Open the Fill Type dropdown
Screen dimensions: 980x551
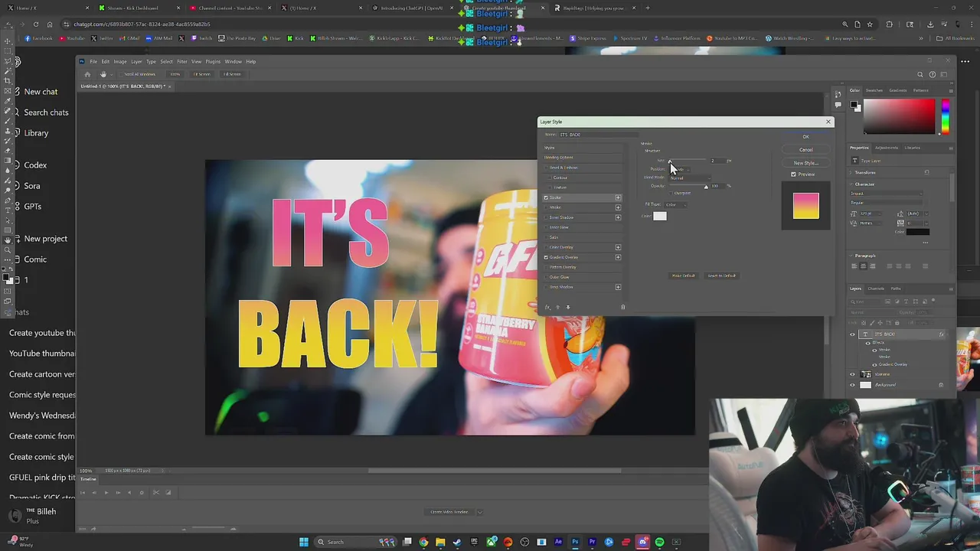677,204
